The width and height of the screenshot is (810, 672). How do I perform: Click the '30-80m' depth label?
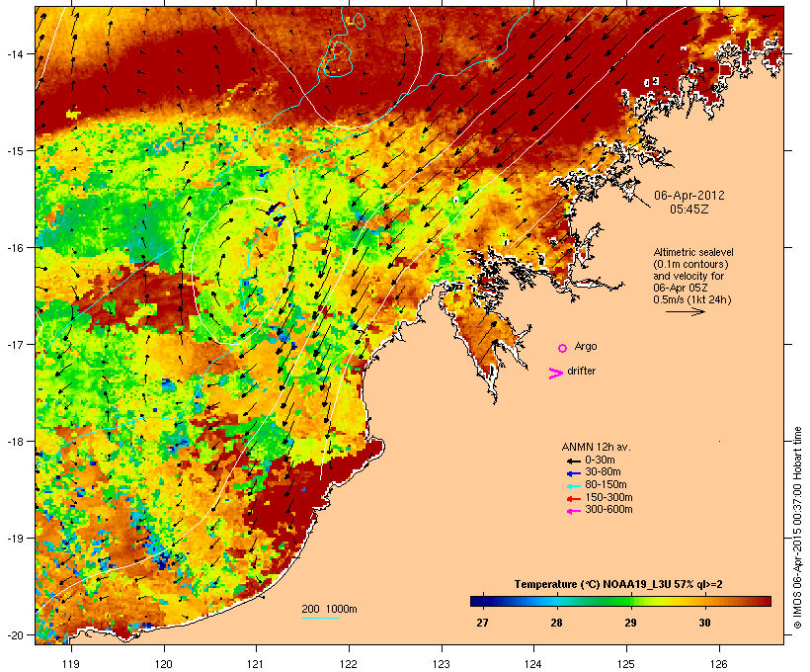point(603,472)
